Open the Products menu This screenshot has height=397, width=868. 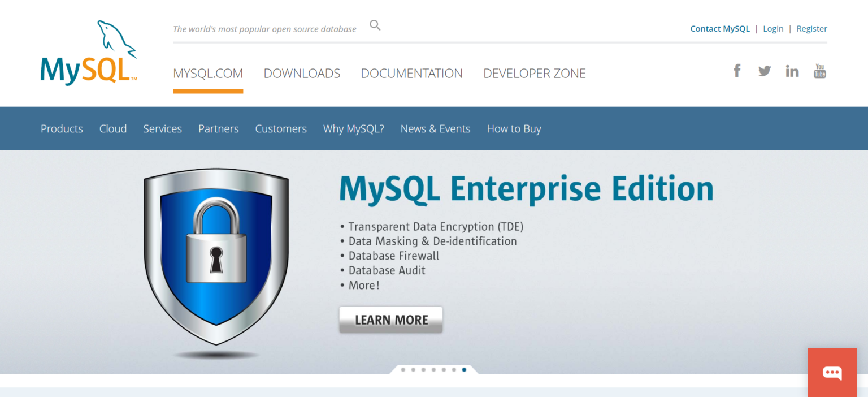point(62,128)
